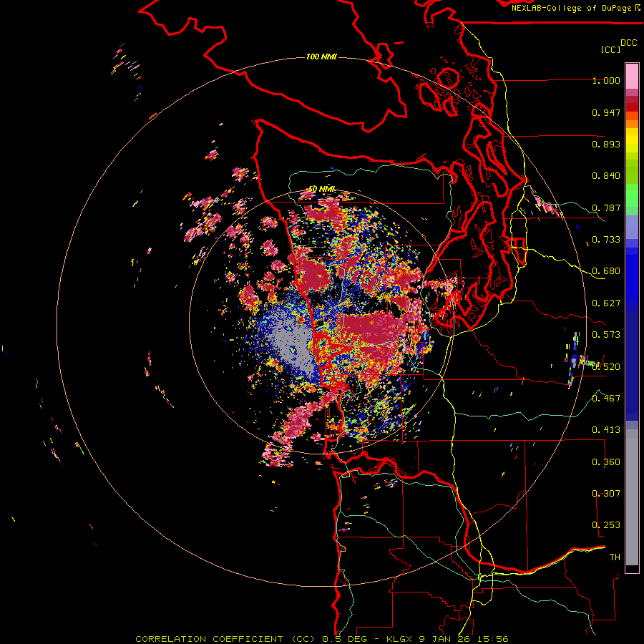This screenshot has height=644, width=644.
Task: Select the 0.787 scale value
Action: coord(606,208)
